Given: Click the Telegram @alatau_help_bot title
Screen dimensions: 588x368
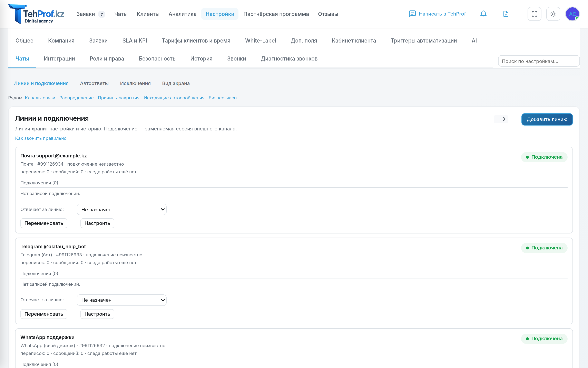Looking at the screenshot, I should point(53,247).
